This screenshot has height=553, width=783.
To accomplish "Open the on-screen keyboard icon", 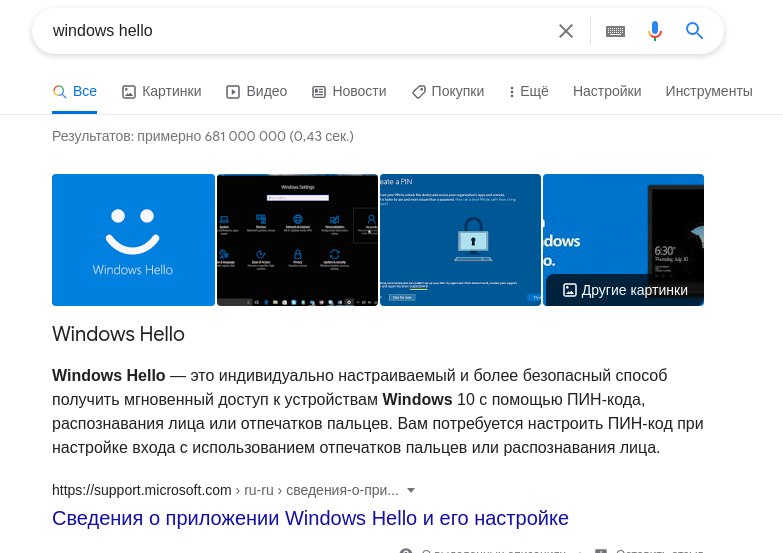I will 615,31.
